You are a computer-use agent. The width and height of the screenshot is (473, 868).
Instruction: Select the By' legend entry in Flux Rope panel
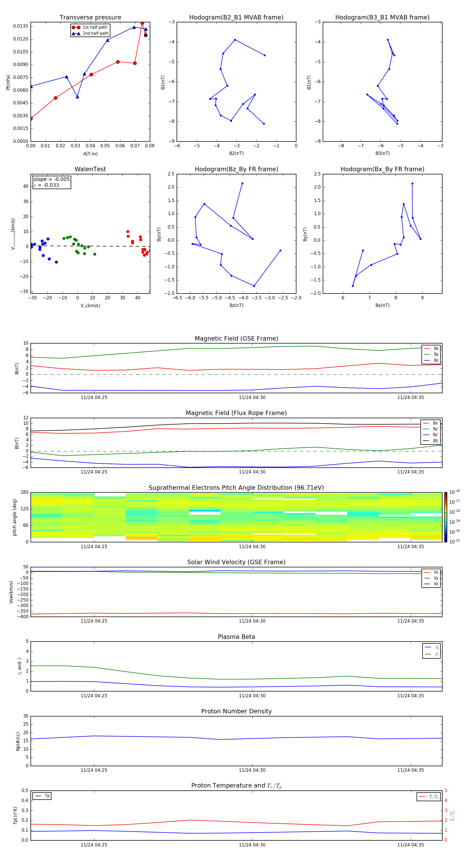[431, 429]
